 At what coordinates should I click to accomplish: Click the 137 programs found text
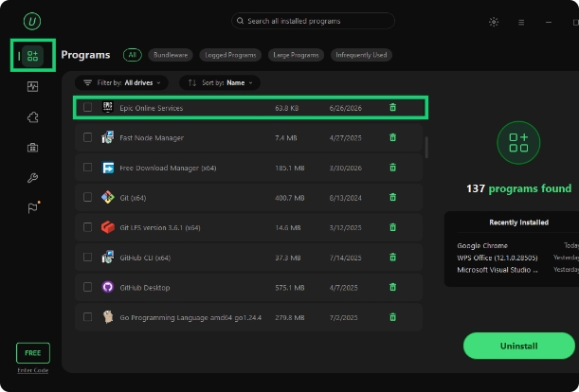(518, 188)
